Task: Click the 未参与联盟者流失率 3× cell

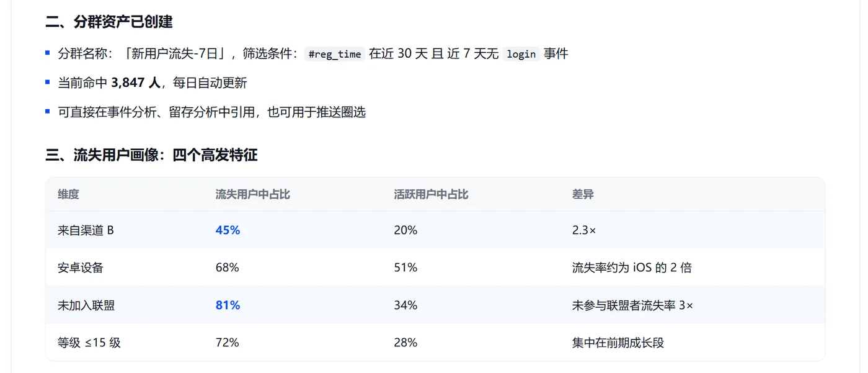Action: (x=632, y=305)
